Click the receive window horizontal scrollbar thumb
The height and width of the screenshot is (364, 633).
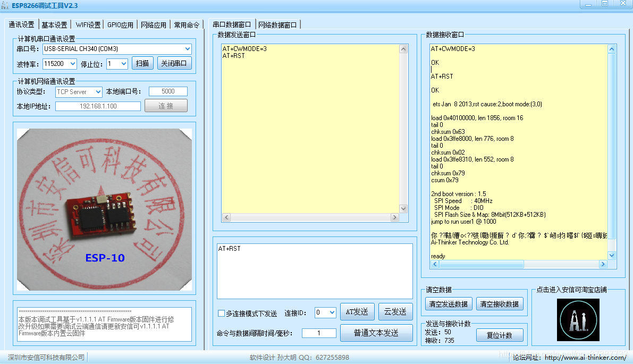click(482, 264)
